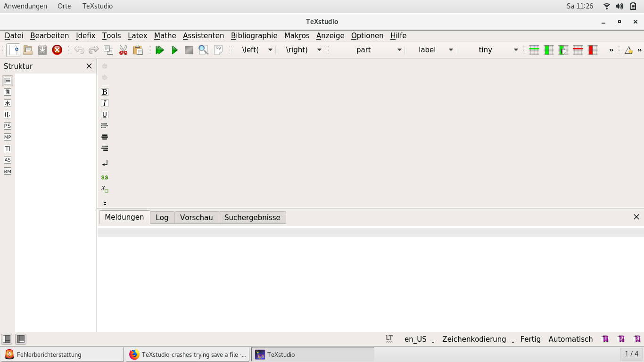Switch to Fehlerberichterstattung in the taskbar
This screenshot has width=644, height=362.
pyautogui.click(x=62, y=354)
